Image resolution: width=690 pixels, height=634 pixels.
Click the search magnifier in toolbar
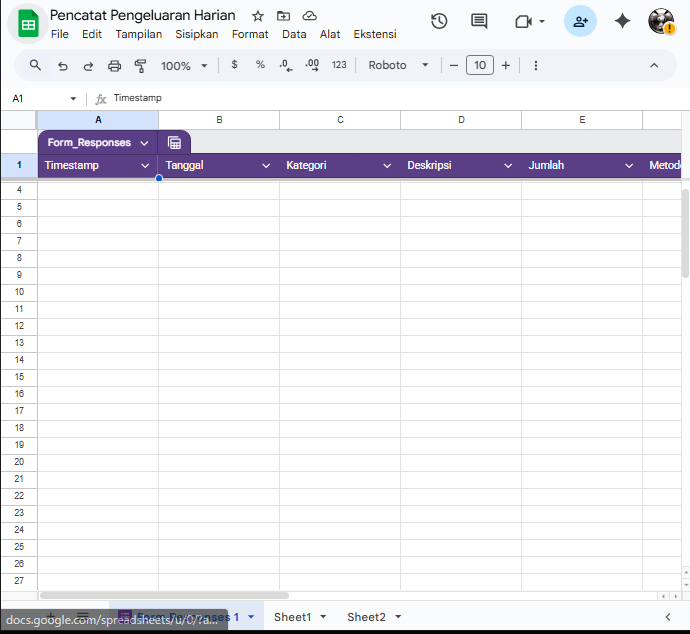click(x=36, y=65)
